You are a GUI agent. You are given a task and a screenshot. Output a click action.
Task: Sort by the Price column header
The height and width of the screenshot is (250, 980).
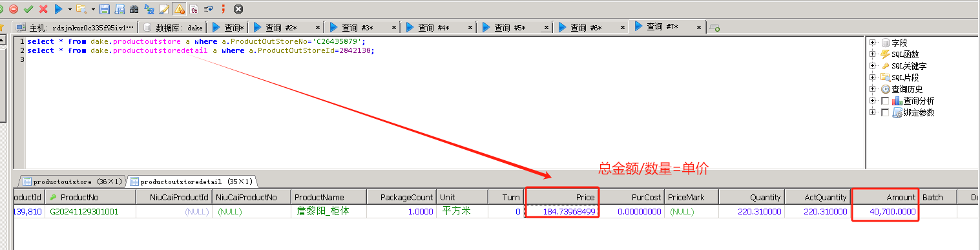[x=562, y=197]
